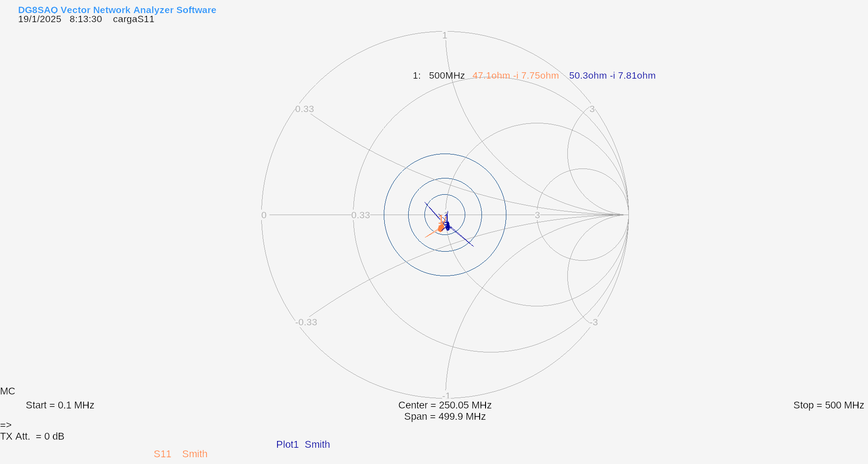
Task: Click the orange 47.1ohm -i 7.75ohm reading
Action: [x=515, y=75]
